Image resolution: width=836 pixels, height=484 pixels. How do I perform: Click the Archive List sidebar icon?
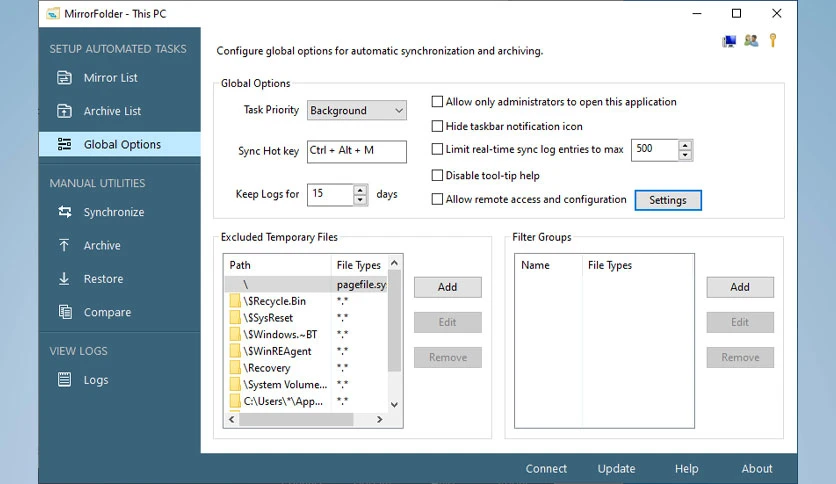(65, 111)
